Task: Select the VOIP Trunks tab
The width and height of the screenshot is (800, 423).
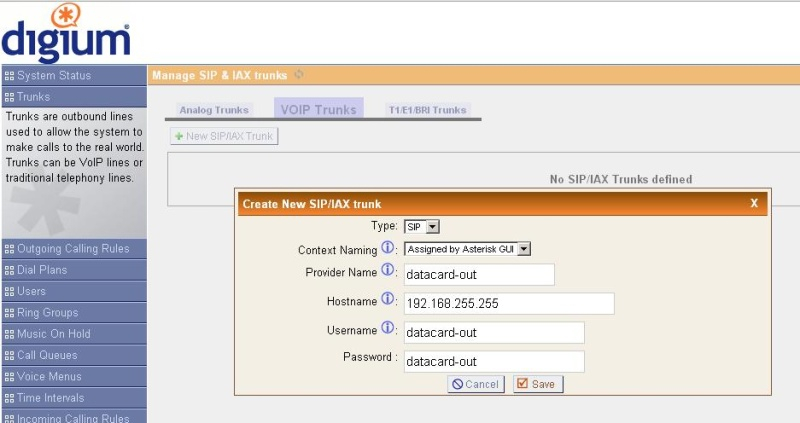Action: point(319,109)
